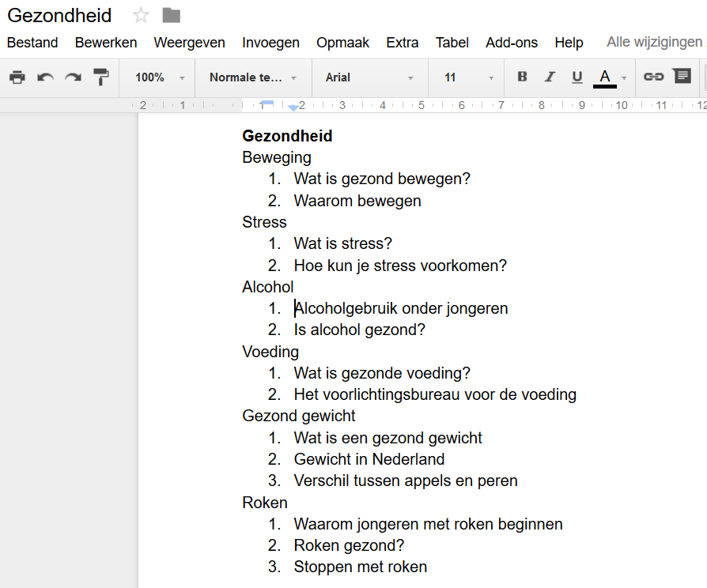Image resolution: width=707 pixels, height=588 pixels.
Task: Click the Print icon
Action: [x=17, y=77]
